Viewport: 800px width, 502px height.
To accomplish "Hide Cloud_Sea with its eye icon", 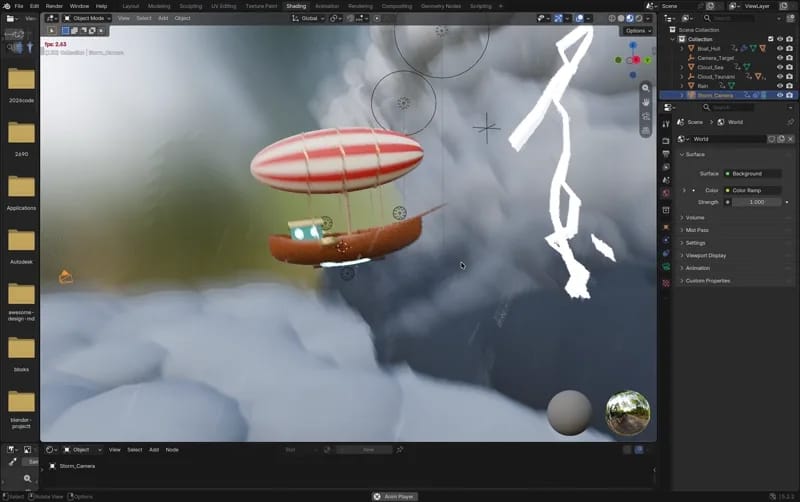I will (780, 67).
